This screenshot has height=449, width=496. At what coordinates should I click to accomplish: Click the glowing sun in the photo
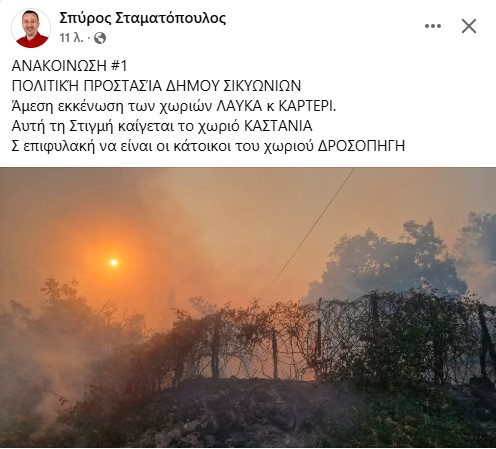[114, 263]
